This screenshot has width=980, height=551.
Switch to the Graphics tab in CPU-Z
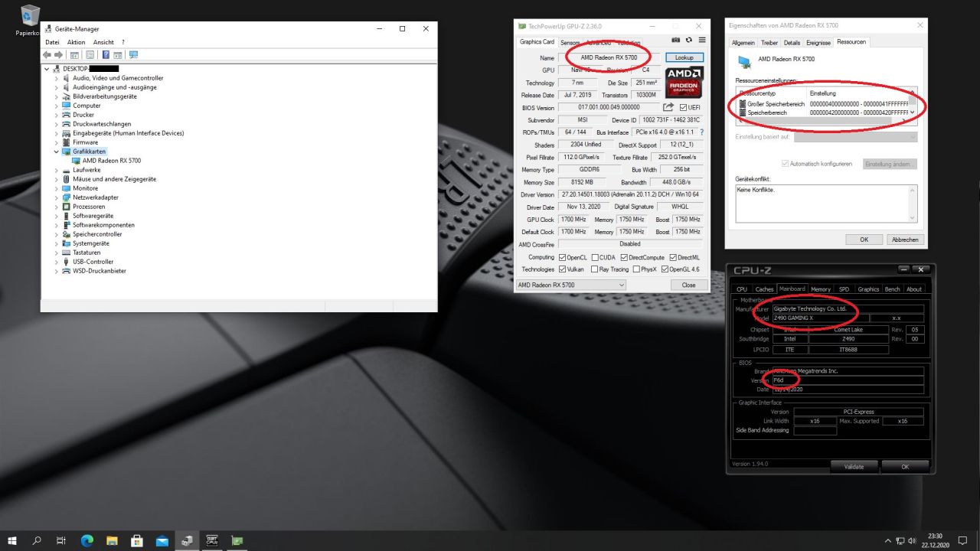coord(868,289)
